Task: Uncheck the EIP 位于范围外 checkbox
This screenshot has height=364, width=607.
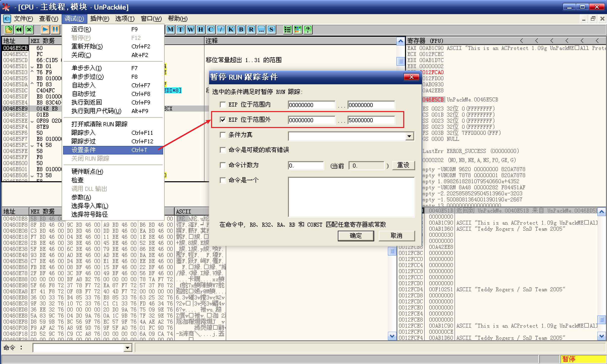Action: point(223,120)
